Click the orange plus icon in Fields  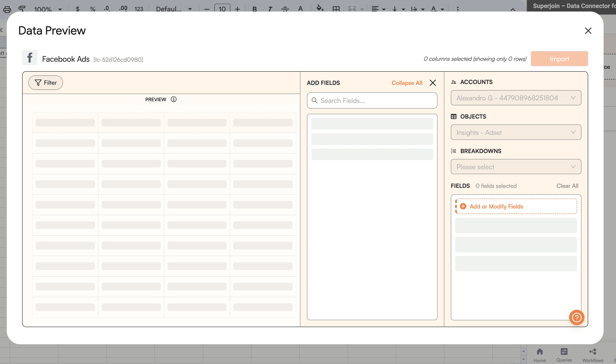coord(463,206)
